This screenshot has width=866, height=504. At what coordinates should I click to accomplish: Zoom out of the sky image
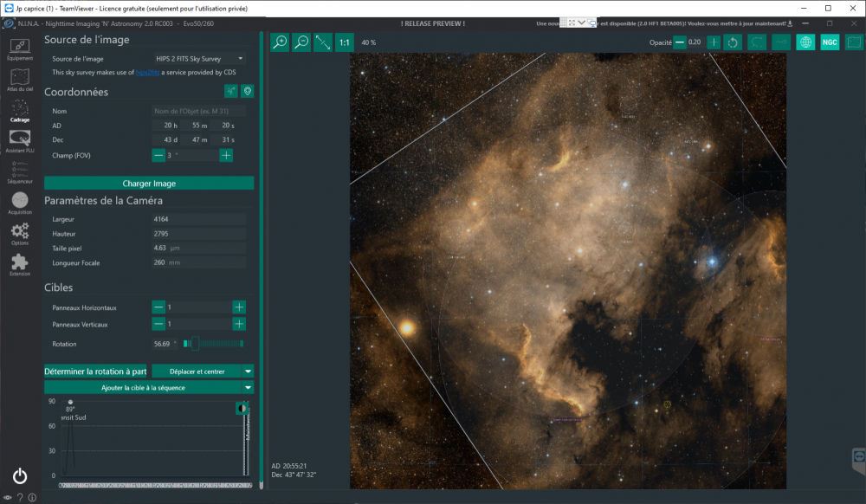(x=301, y=42)
